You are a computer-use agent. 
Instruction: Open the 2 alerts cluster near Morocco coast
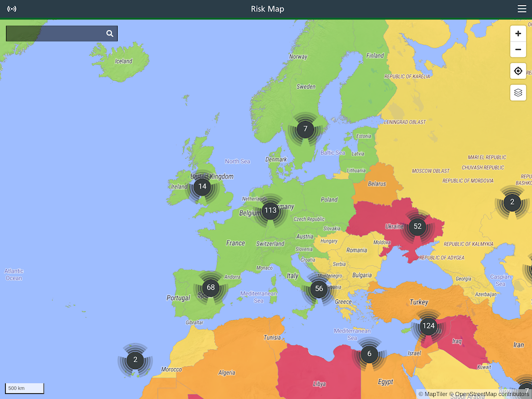(x=135, y=360)
